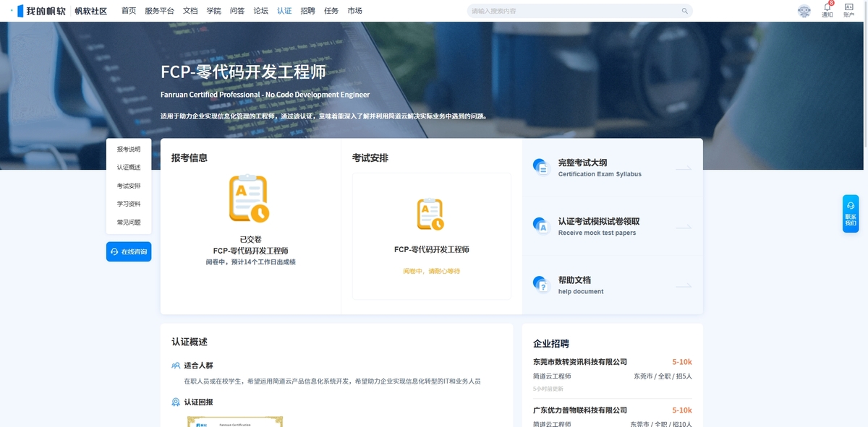Click the 在线咨询 button
Screen dimensions: 868x427
click(x=129, y=251)
